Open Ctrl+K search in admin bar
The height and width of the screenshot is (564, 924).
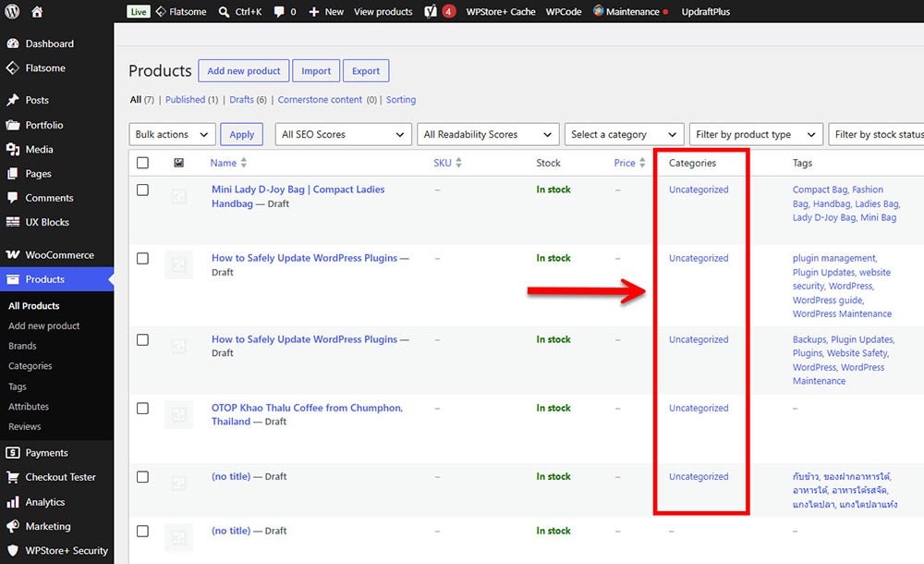pos(240,11)
